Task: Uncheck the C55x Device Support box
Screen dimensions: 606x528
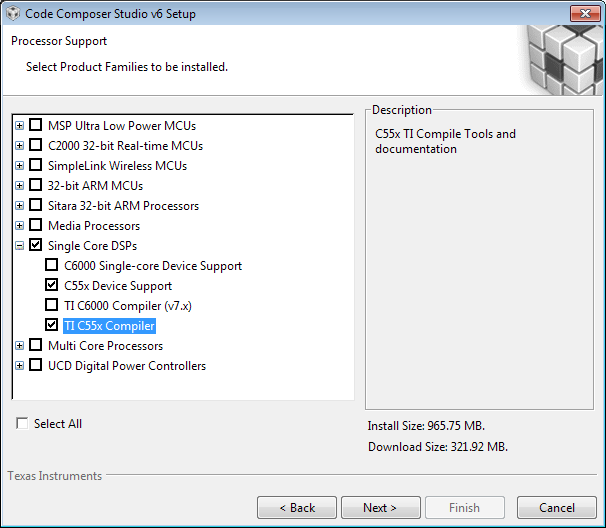Action: pyautogui.click(x=51, y=285)
